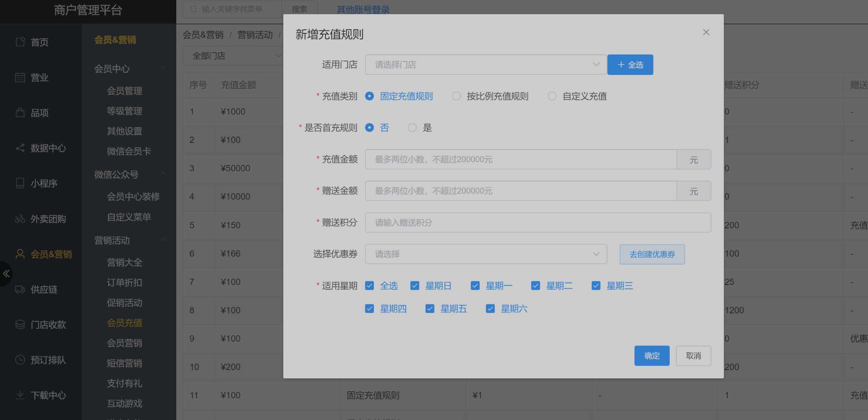Click the 外卖团购 scooter icon

click(20, 218)
